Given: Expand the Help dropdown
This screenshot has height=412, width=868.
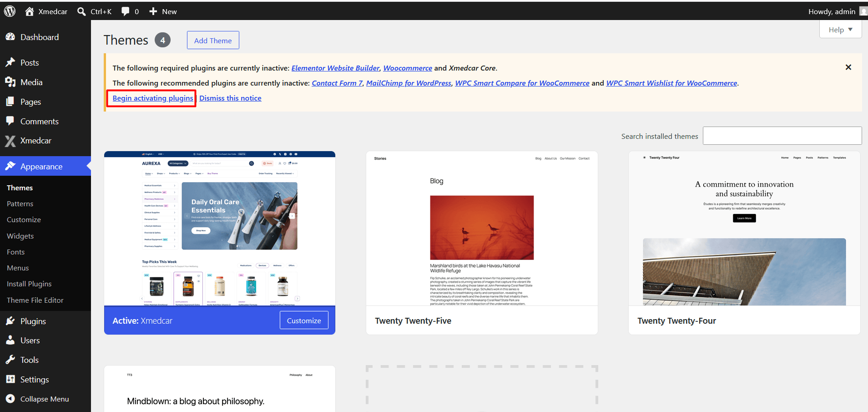Looking at the screenshot, I should click(x=840, y=30).
